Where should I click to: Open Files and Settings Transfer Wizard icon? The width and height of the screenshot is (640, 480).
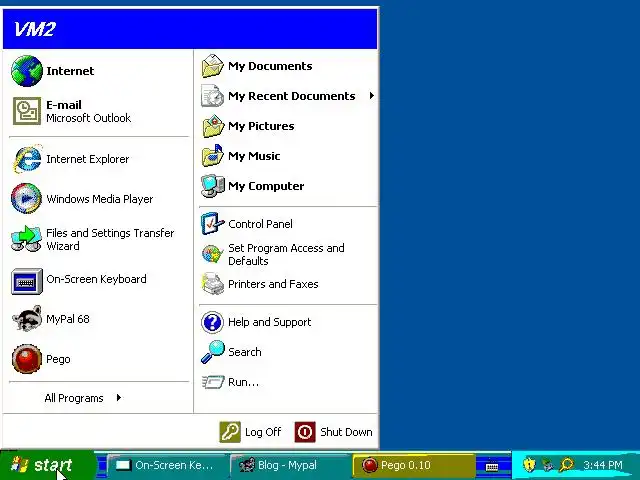[x=27, y=239]
